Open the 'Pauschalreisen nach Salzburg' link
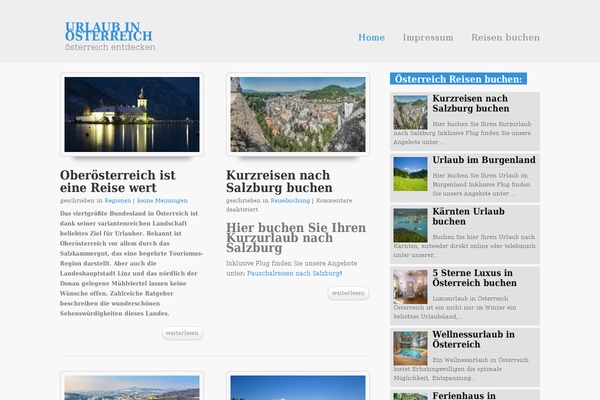 (293, 273)
